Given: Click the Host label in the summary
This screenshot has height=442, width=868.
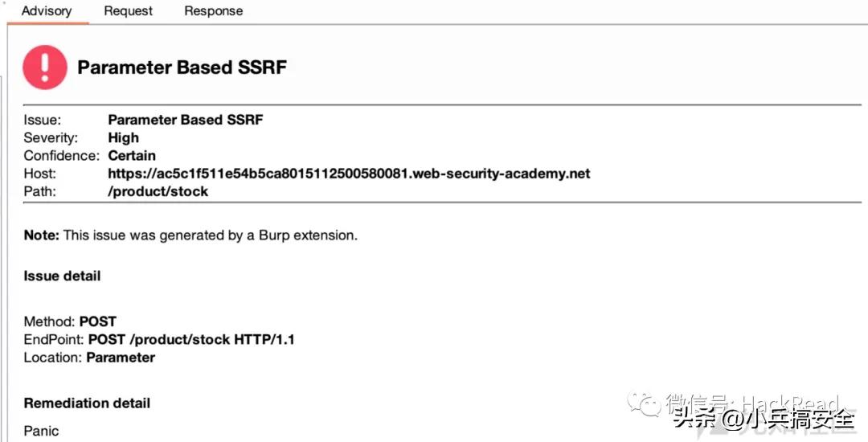Looking at the screenshot, I should [x=40, y=174].
